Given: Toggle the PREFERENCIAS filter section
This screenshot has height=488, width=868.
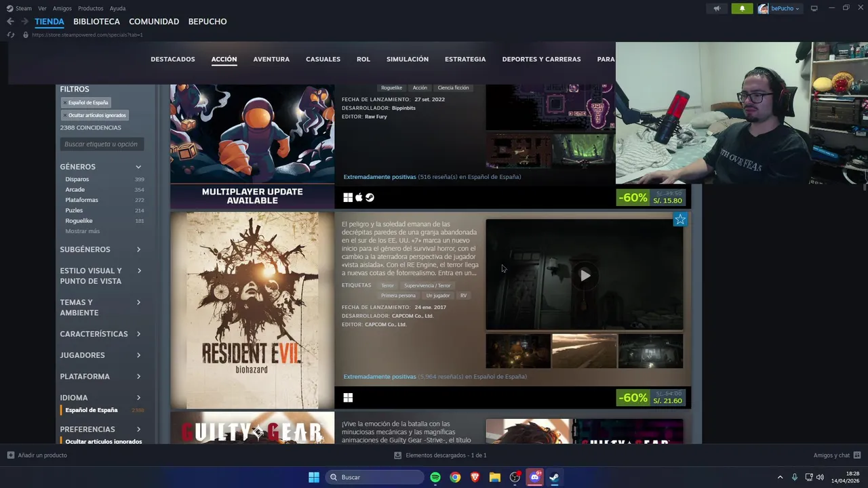Looking at the screenshot, I should 101,429.
